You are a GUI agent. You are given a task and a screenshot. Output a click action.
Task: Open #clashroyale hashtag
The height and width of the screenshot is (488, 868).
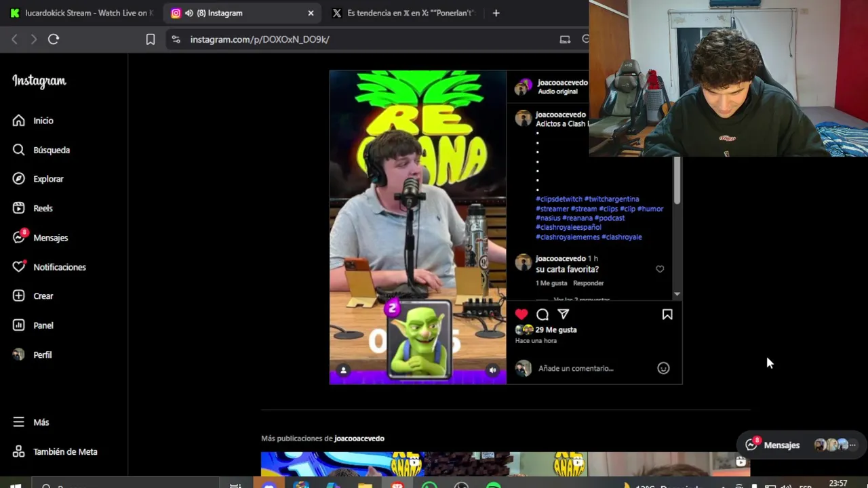[622, 237]
